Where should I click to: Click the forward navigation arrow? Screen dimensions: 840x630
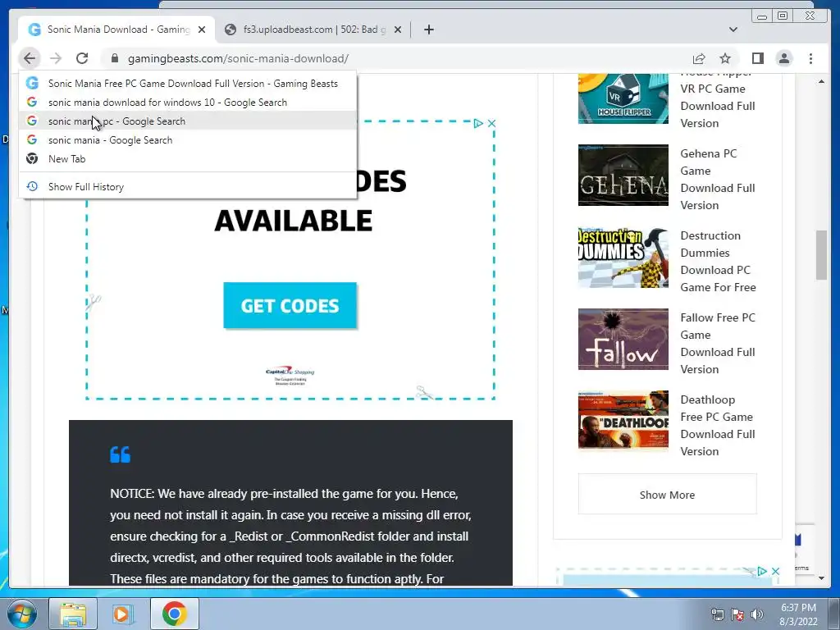tap(56, 58)
